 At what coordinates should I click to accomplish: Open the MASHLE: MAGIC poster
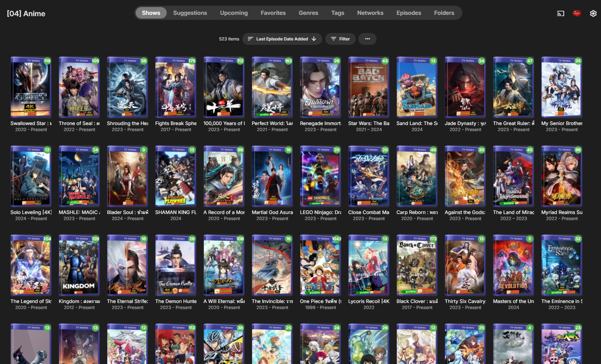coord(79,176)
